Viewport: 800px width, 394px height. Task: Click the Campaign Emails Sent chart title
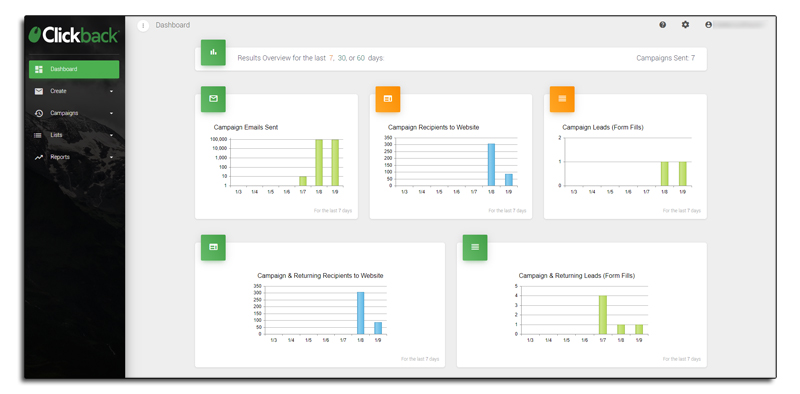pyautogui.click(x=246, y=128)
